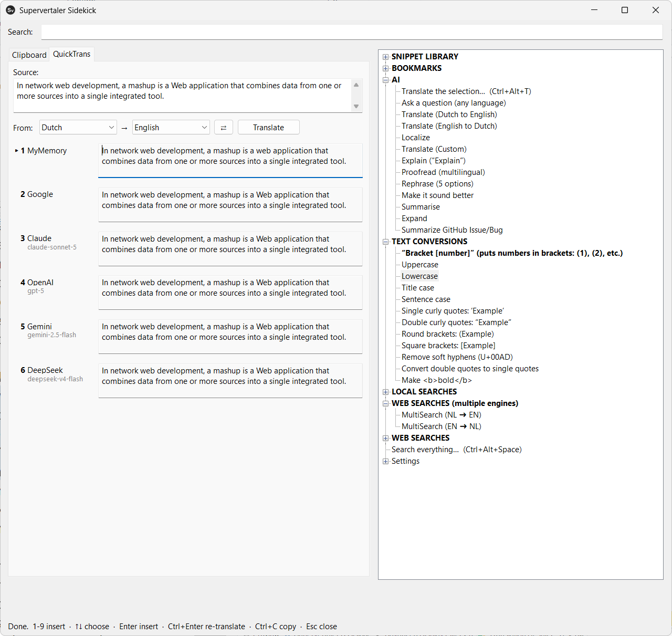Open the target language English dropdown
Viewport: 672px width, 636px height.
171,128
